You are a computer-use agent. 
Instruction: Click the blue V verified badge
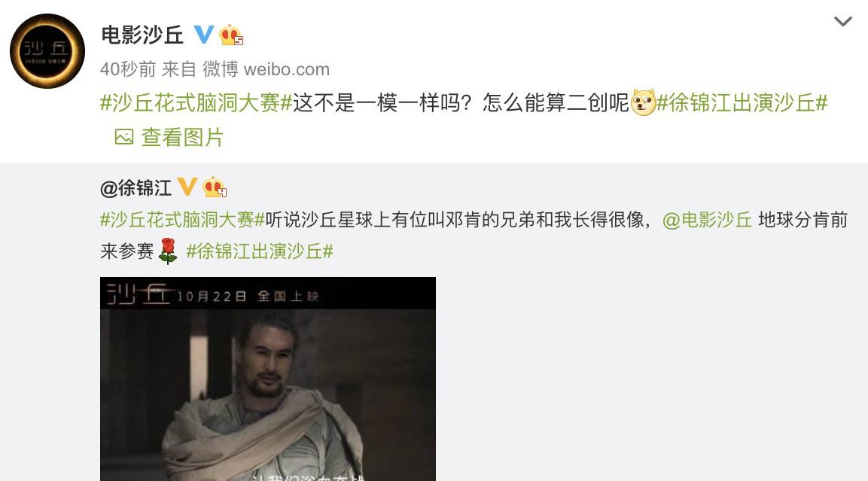(x=203, y=35)
